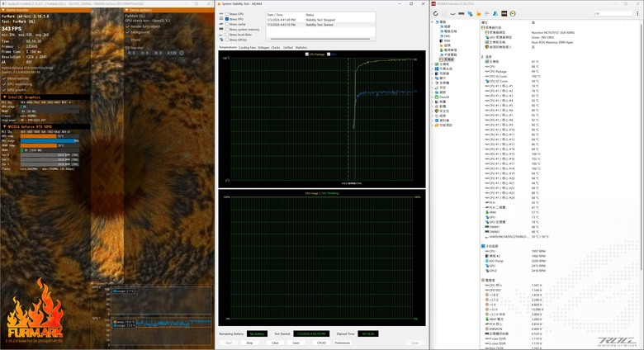Click the Save button in stability test

click(296, 343)
